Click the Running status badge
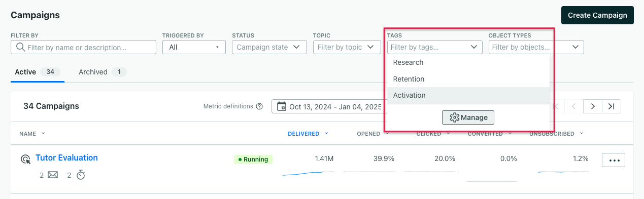 point(253,159)
